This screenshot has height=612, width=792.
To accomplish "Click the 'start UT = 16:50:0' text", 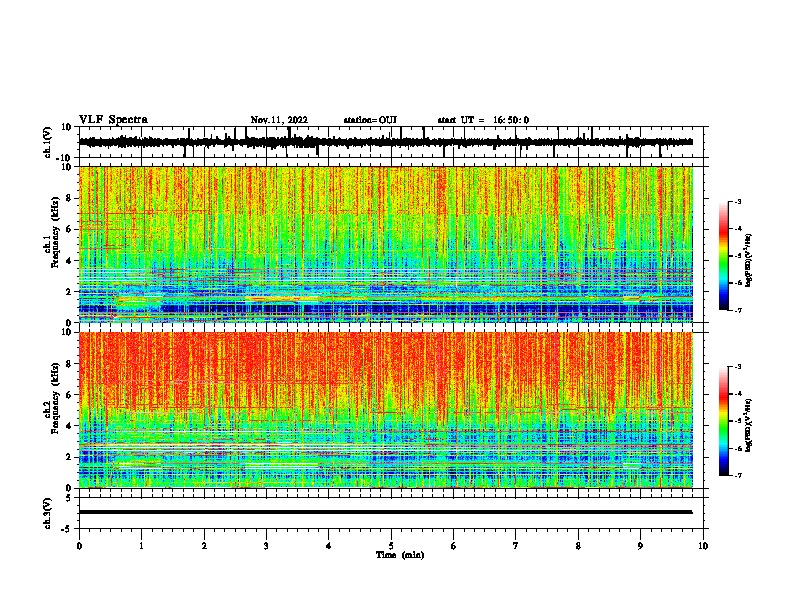I will pyautogui.click(x=483, y=120).
